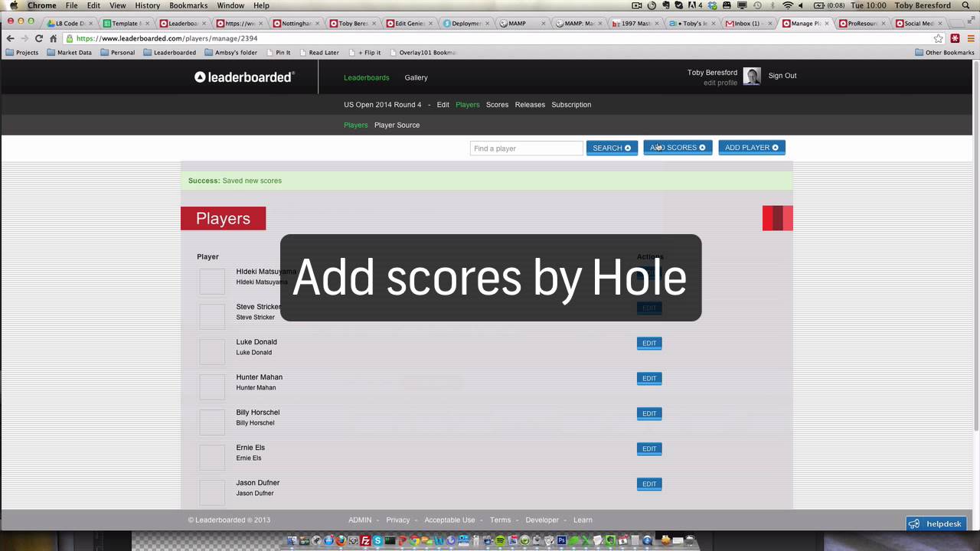This screenshot has height=551, width=980.
Task: Click Hunter Mahan's player photo placeholder
Action: pos(212,386)
